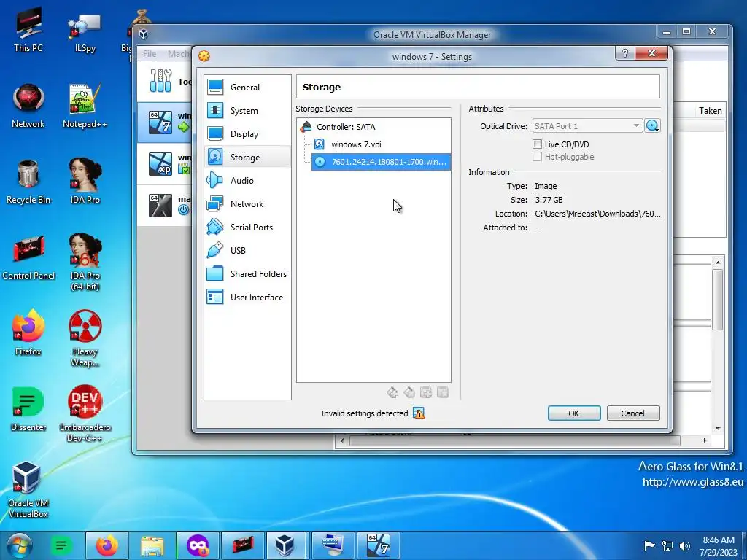Open the USB settings category
The image size is (747, 560).
(x=247, y=251)
